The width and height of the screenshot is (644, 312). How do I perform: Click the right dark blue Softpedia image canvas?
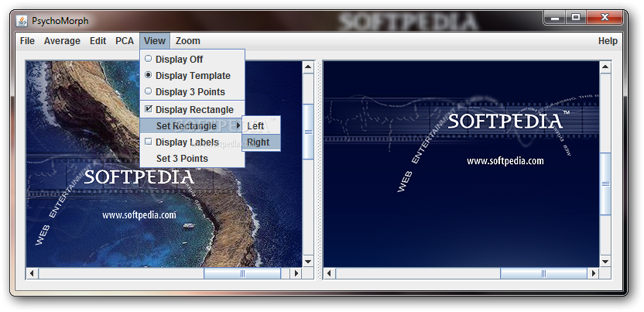tap(461, 164)
